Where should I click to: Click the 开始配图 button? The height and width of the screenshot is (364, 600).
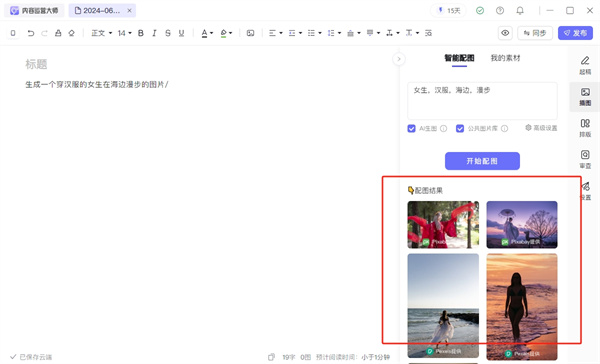pyautogui.click(x=482, y=161)
